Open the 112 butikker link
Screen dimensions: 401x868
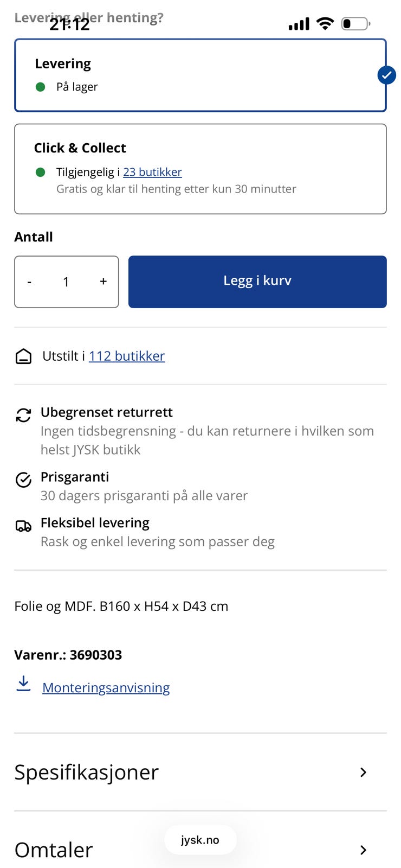(127, 356)
